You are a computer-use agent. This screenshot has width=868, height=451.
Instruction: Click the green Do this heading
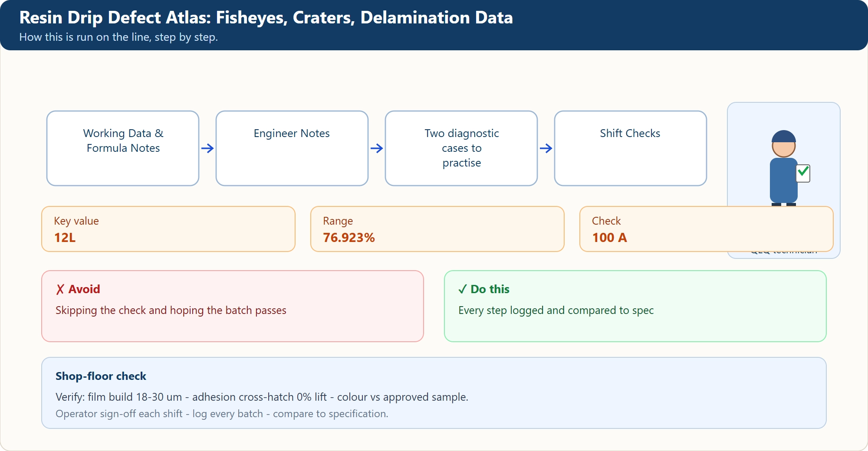click(x=484, y=289)
